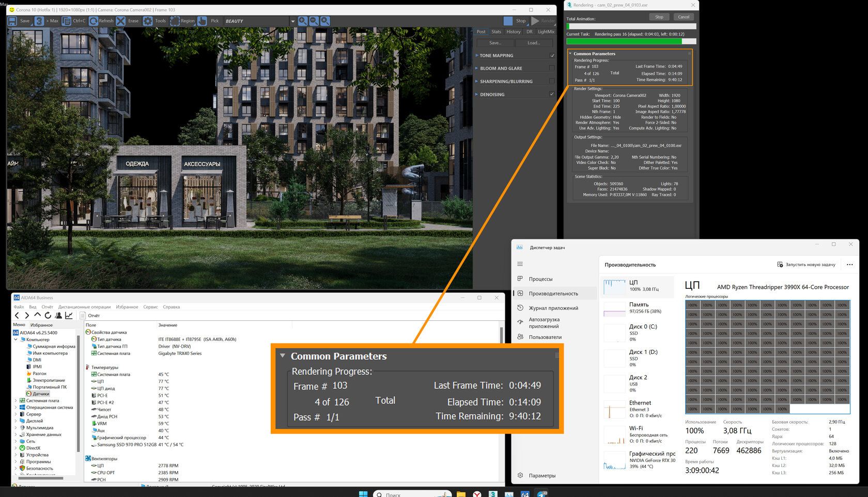Go forward in AIDA64 navigation
The image size is (868, 497).
point(27,315)
